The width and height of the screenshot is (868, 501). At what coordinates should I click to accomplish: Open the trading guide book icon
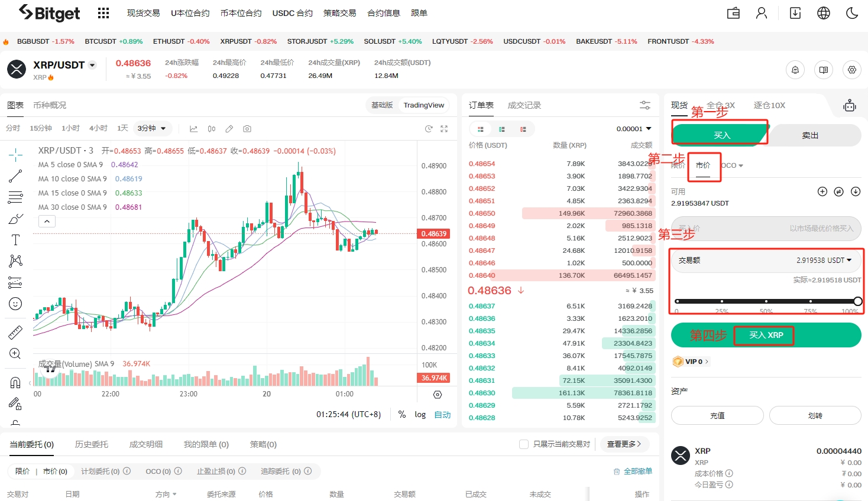[x=824, y=70]
